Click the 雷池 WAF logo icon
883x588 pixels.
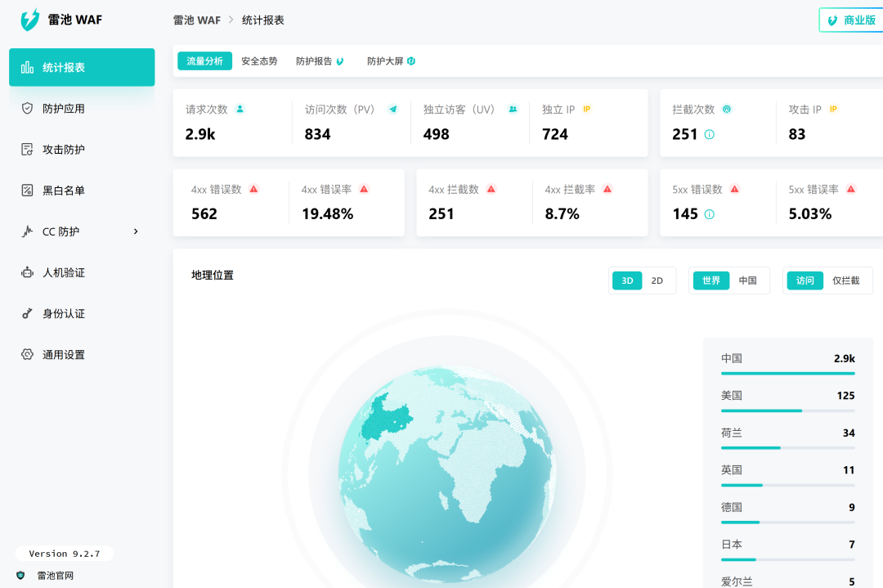click(x=31, y=19)
